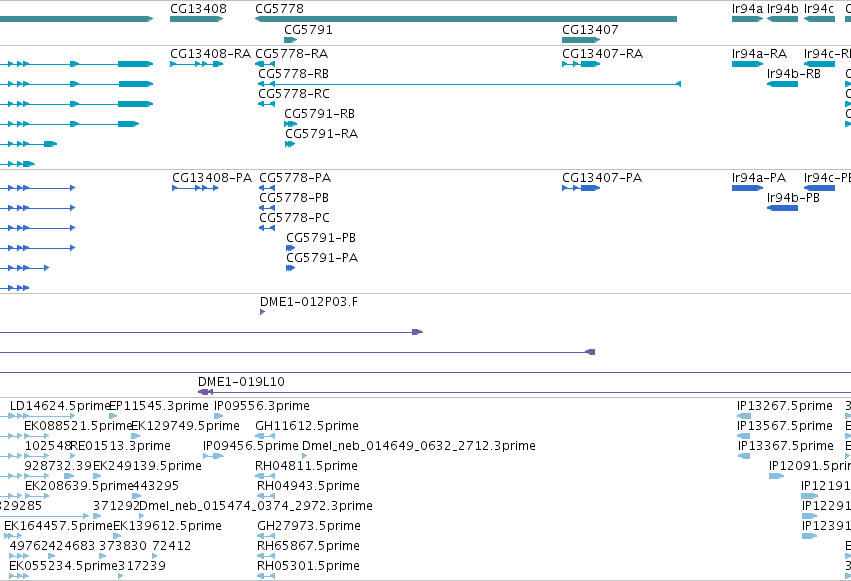Click the EK249139.5prime EST label
The height and width of the screenshot is (581, 851).
click(x=147, y=466)
